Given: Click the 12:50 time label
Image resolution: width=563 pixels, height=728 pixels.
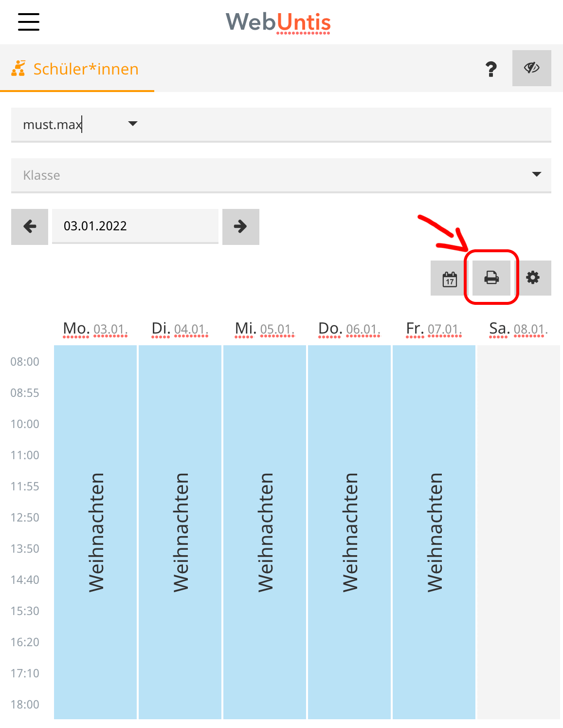Looking at the screenshot, I should click(25, 518).
